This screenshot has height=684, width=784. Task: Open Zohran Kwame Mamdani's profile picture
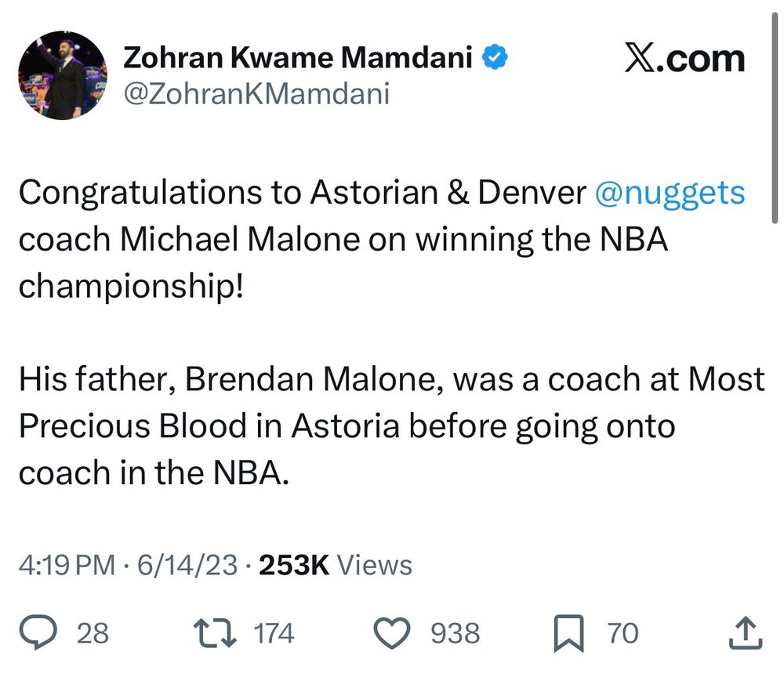coord(62,74)
